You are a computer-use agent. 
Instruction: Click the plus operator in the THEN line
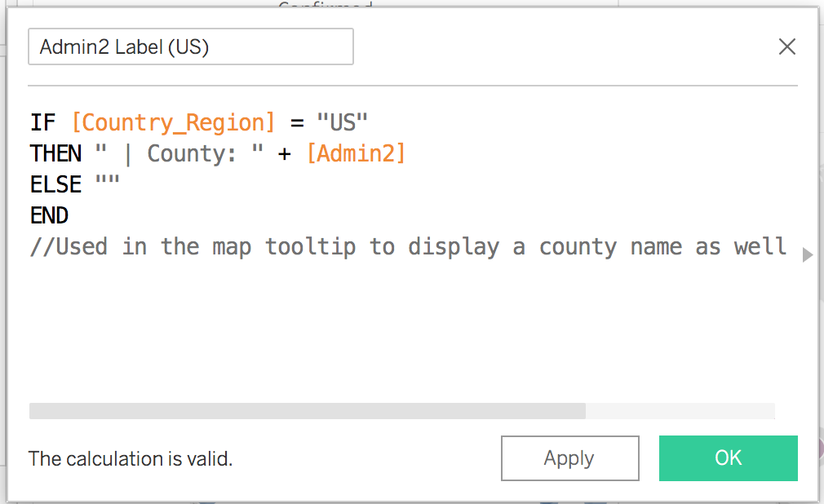285,153
